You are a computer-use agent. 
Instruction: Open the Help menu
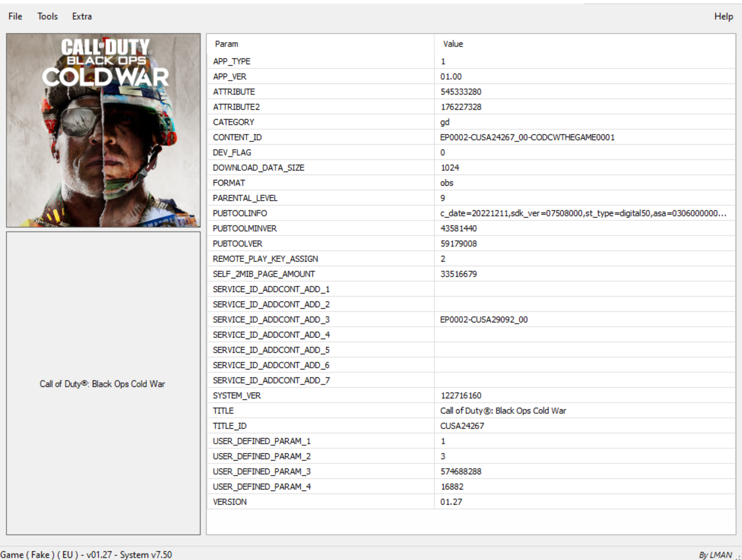click(x=723, y=16)
